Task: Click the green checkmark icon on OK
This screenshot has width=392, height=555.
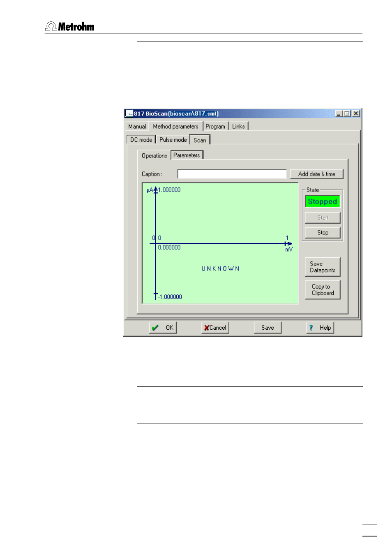Action: click(155, 328)
